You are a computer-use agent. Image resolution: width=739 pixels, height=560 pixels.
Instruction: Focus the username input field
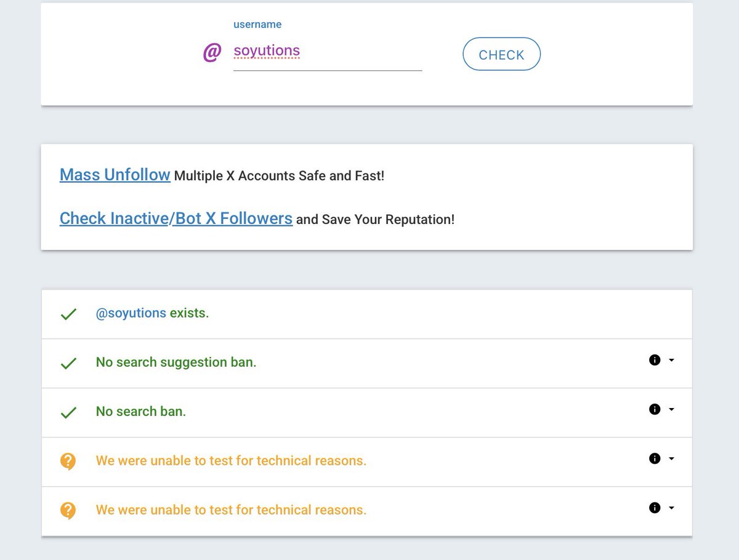click(327, 52)
